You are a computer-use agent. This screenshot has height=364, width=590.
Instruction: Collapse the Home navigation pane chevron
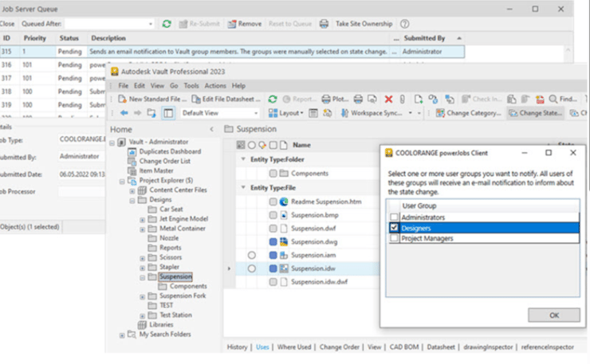(x=211, y=129)
